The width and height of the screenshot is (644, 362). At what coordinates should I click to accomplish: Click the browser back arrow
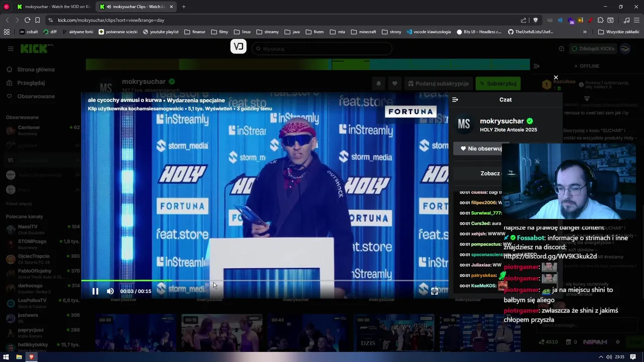click(7, 20)
